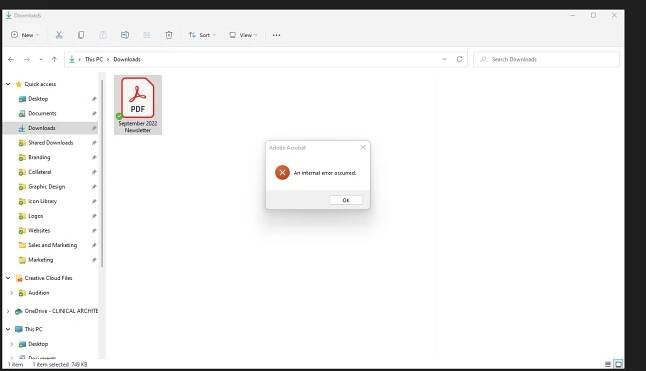Click the red error icon in dialog

point(282,173)
